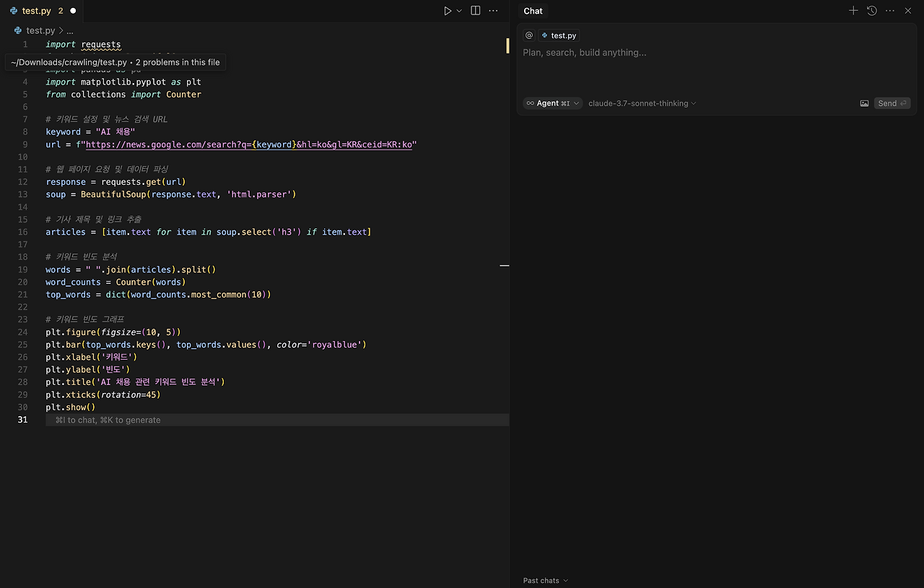This screenshot has width=924, height=588.
Task: Open chat history icon
Action: 871,10
